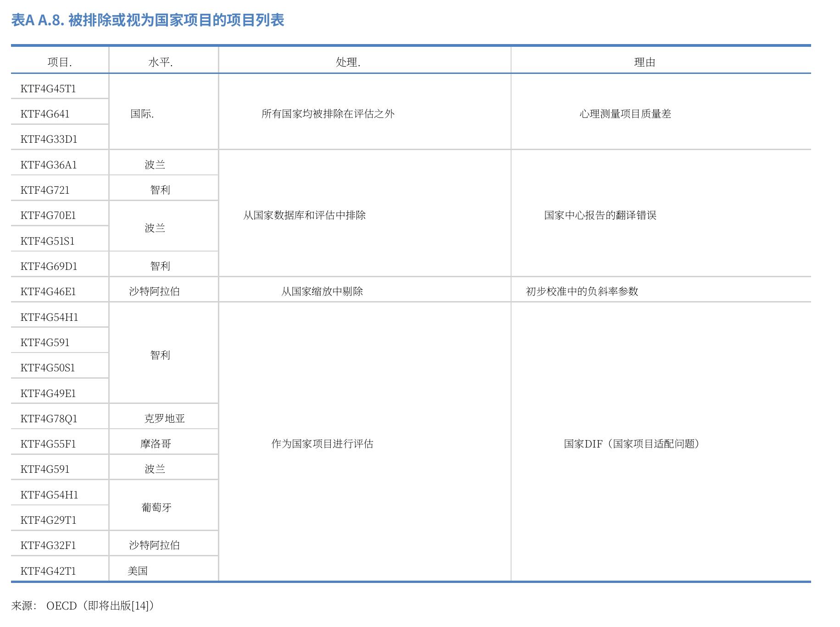Screen dimensions: 840x627
Task: Click reason text 初步校准中的负斜率参数
Action: coord(582,291)
